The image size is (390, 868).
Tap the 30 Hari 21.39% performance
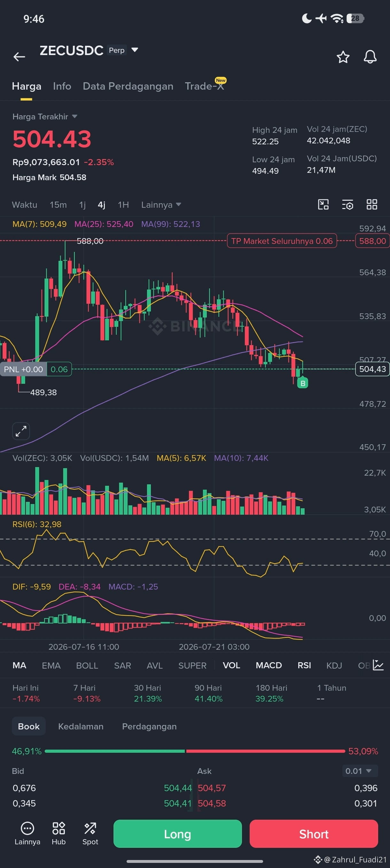click(148, 693)
